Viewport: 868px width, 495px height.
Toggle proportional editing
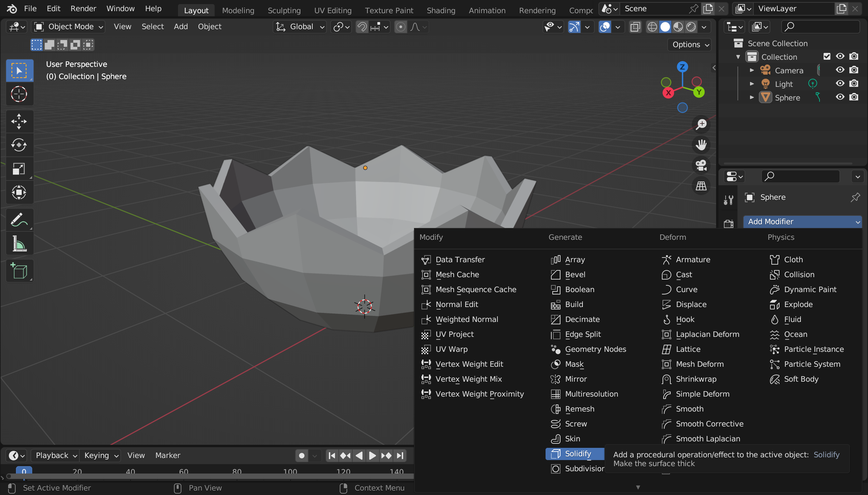coord(400,27)
